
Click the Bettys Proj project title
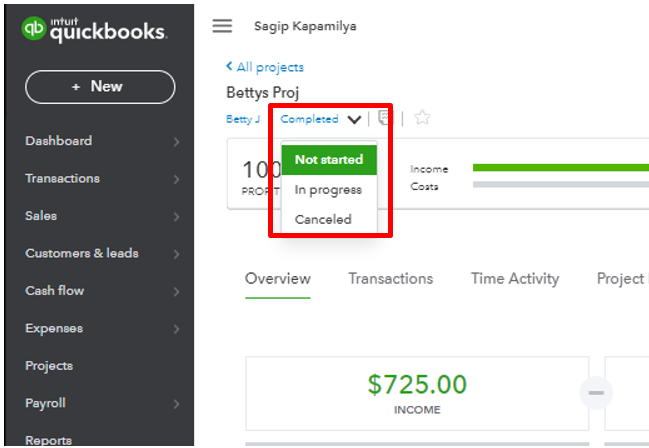[x=262, y=93]
